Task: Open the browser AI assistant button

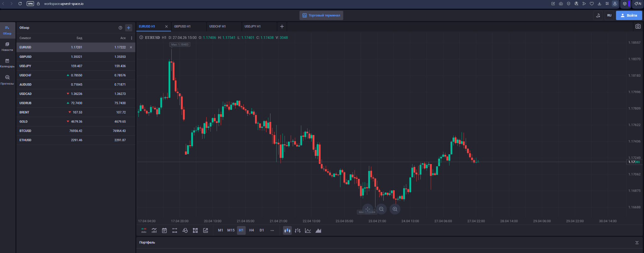Action: (638, 4)
